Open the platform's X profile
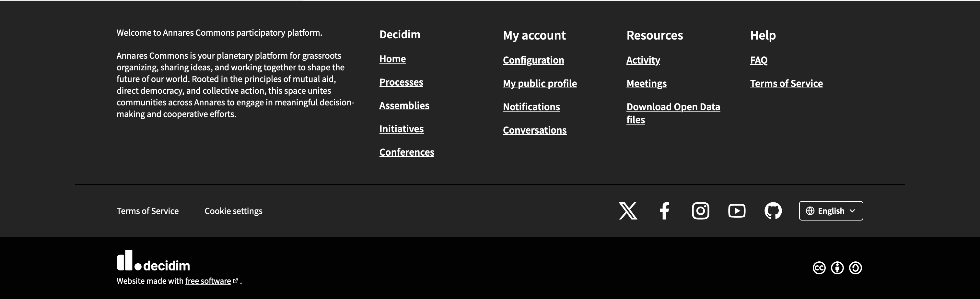 coord(628,211)
